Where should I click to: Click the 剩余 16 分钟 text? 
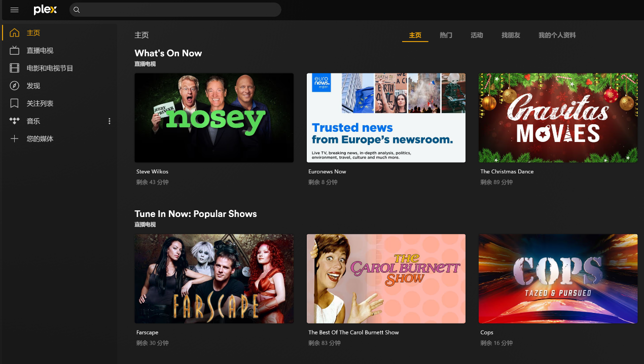(x=497, y=343)
